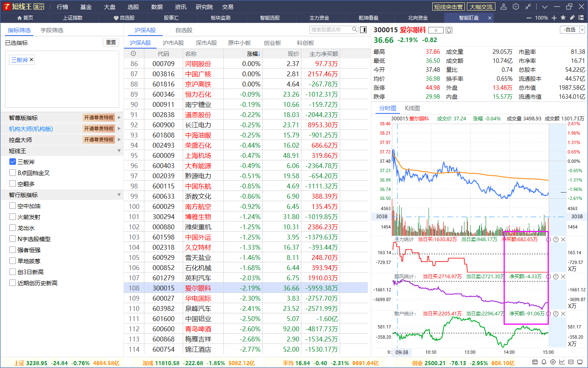Uncheck the 三板斧 checkbox
588x368 pixels.
click(x=13, y=162)
